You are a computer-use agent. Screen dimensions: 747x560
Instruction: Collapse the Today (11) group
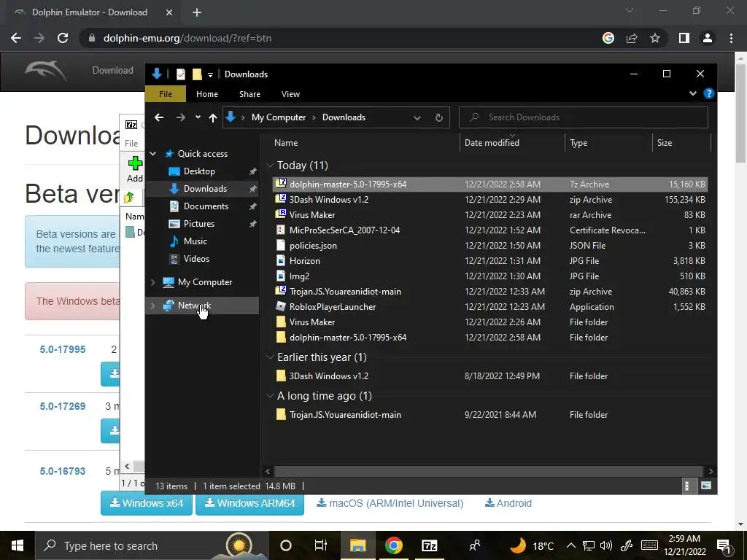click(270, 166)
